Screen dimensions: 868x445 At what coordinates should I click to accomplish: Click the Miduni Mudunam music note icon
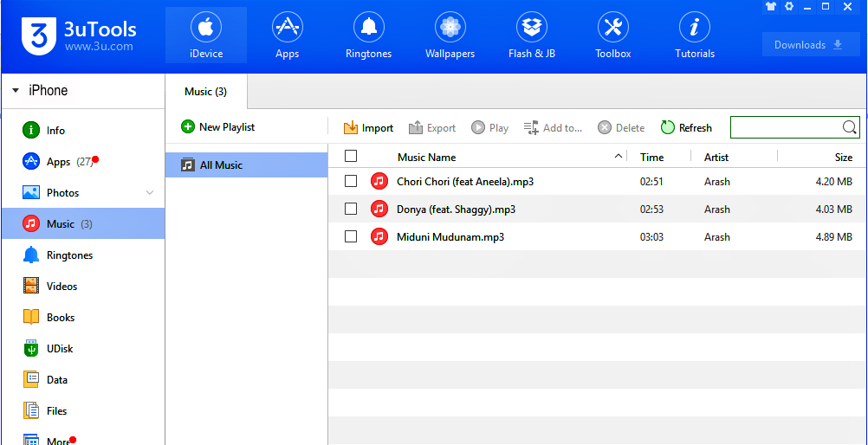379,236
